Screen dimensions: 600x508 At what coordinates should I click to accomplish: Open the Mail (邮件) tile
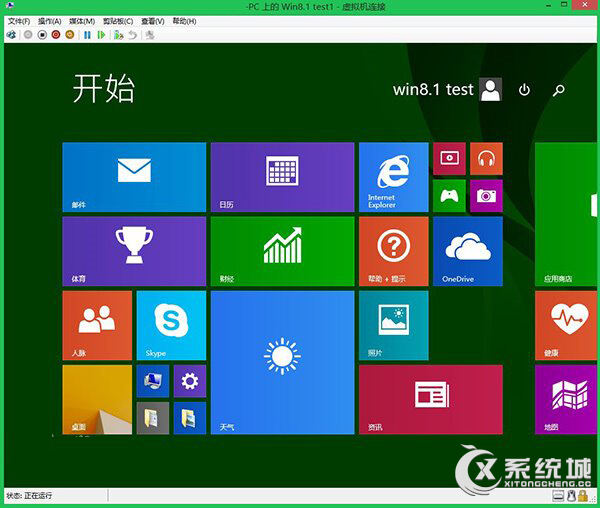(x=134, y=177)
